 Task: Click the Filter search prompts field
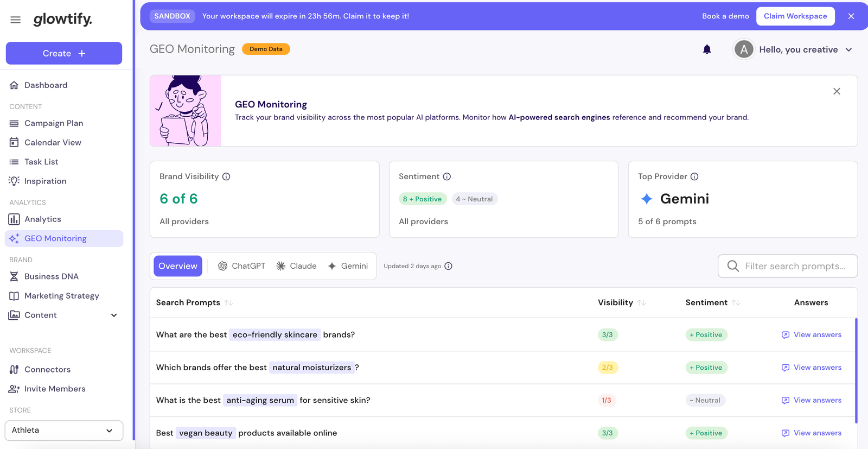(788, 266)
